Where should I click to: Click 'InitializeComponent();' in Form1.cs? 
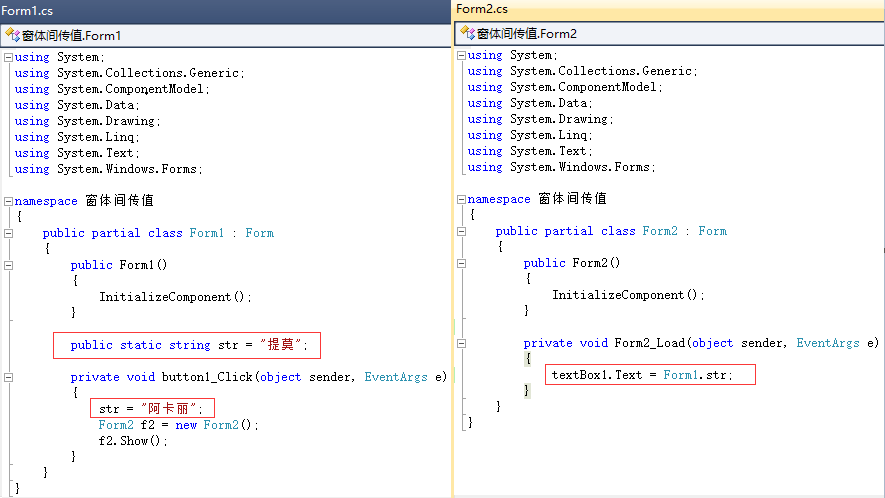click(175, 297)
